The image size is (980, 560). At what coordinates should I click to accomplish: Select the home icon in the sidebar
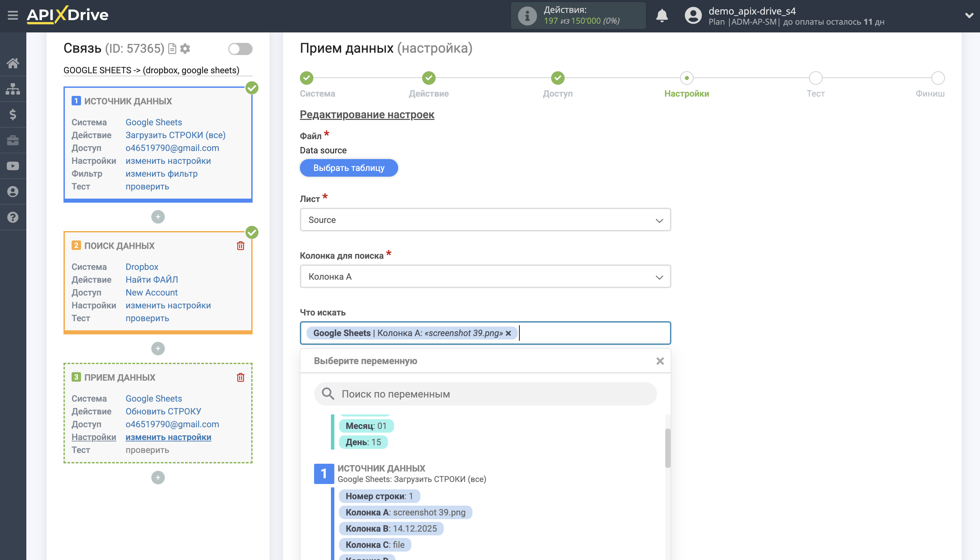(x=13, y=63)
